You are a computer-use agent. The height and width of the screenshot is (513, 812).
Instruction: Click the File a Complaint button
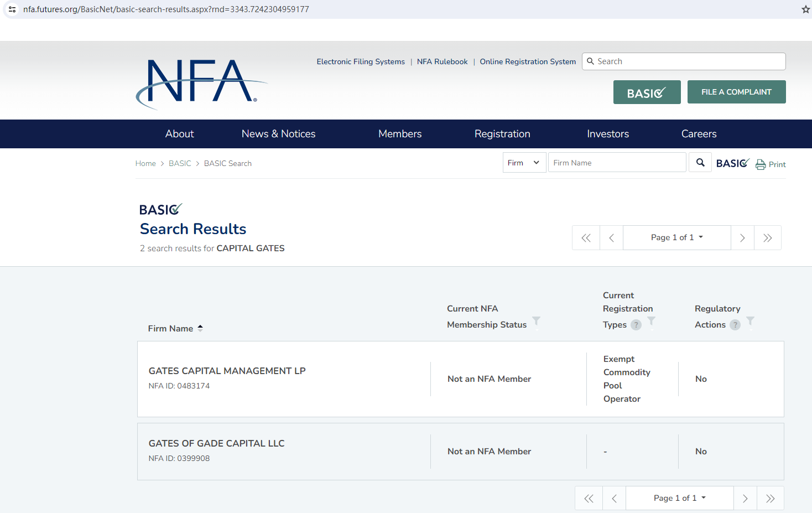click(736, 92)
